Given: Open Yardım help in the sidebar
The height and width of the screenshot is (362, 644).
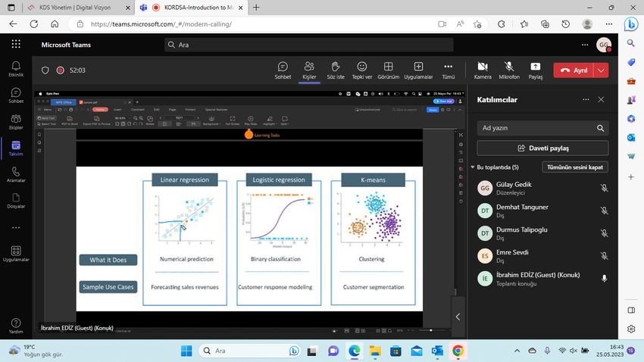Looking at the screenshot, I should 16,326.
